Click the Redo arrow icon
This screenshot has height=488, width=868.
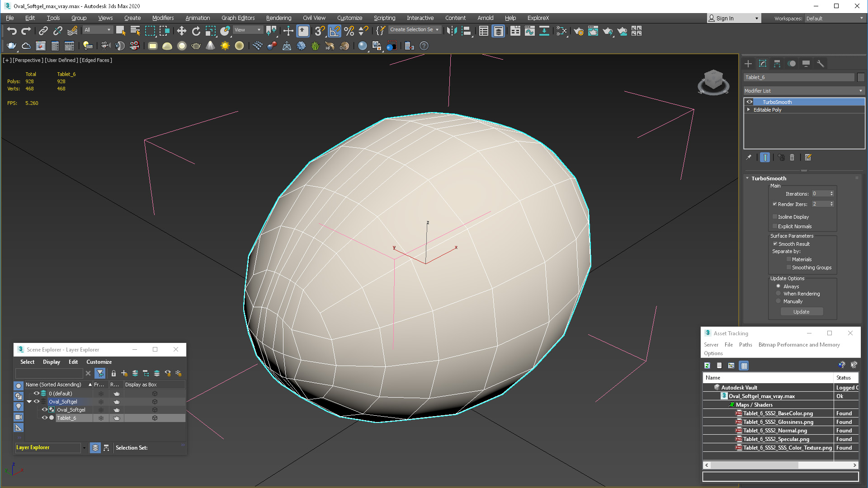pyautogui.click(x=26, y=31)
